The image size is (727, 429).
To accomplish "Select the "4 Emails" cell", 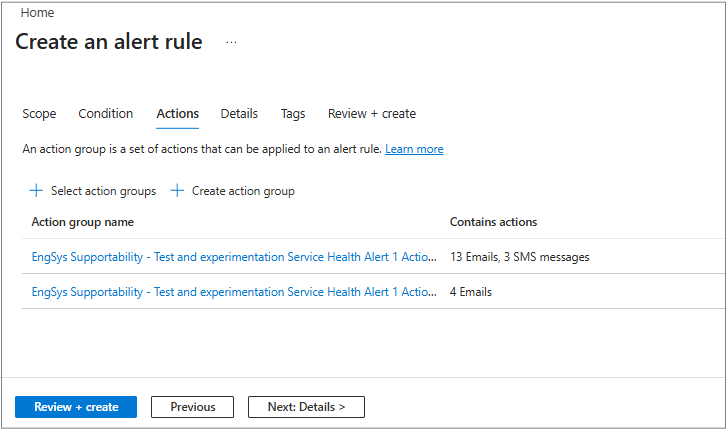I will coord(471,292).
